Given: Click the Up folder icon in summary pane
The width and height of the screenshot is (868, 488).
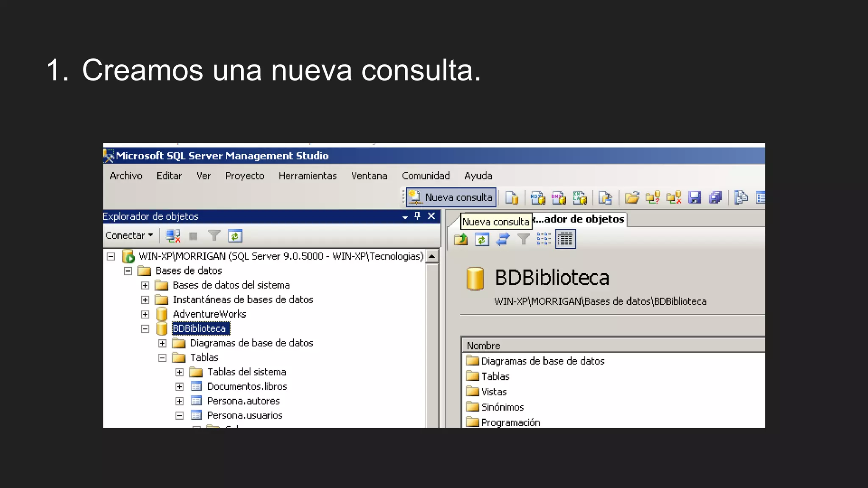Looking at the screenshot, I should tap(461, 239).
